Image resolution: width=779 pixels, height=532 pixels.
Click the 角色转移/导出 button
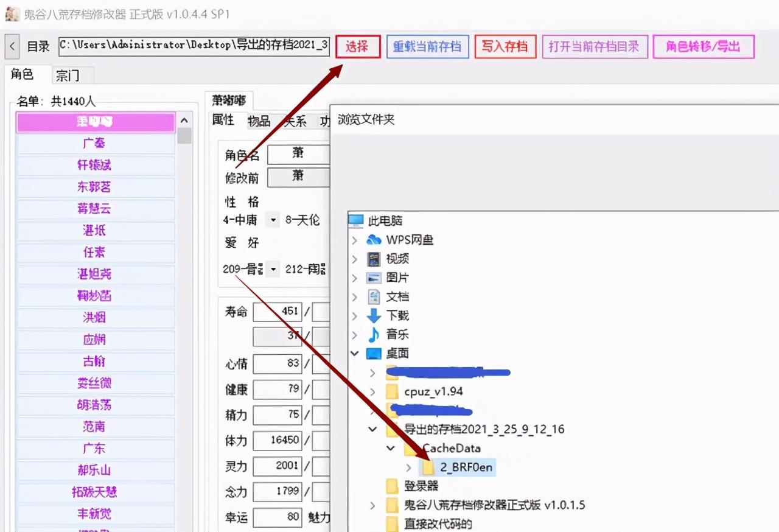[x=704, y=46]
